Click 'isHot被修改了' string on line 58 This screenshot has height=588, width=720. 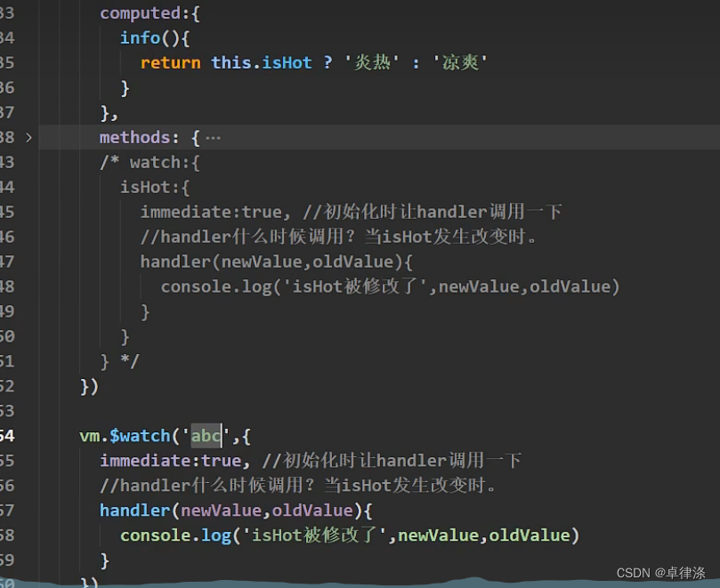(x=314, y=536)
